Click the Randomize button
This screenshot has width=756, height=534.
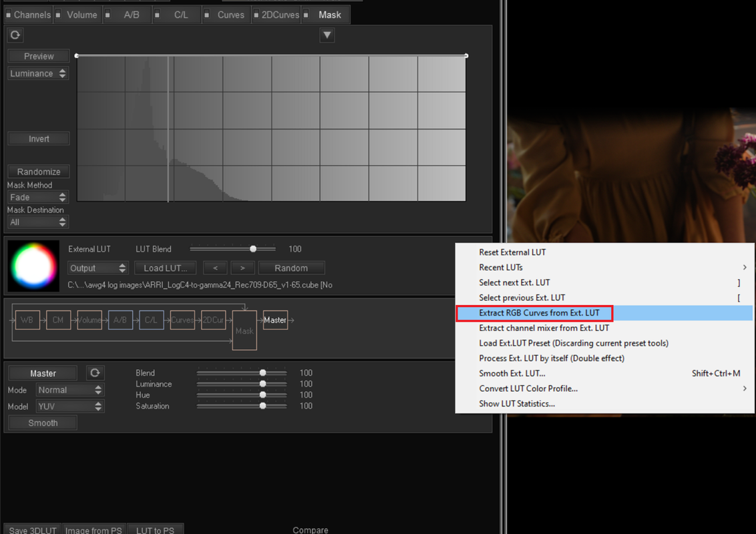(39, 172)
